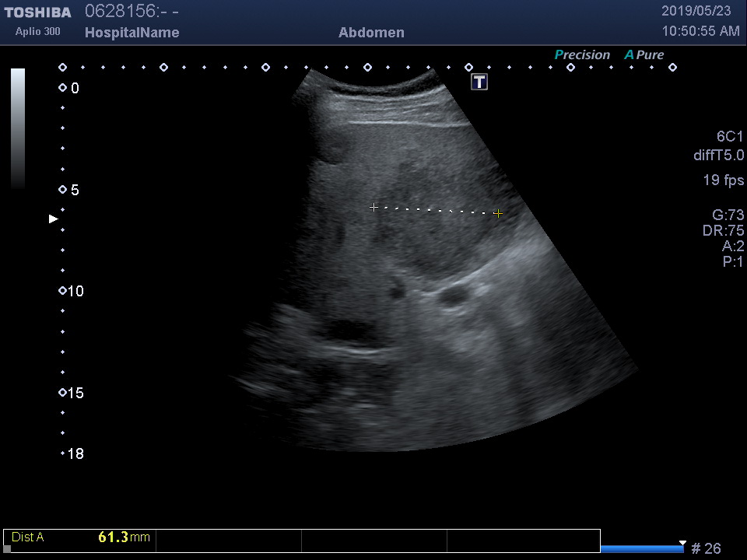Click the #26 frame counter
747x560 pixels.
pos(706,549)
